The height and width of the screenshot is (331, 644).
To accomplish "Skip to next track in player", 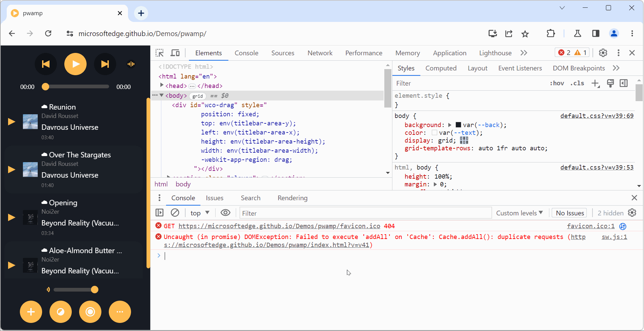I will click(105, 64).
